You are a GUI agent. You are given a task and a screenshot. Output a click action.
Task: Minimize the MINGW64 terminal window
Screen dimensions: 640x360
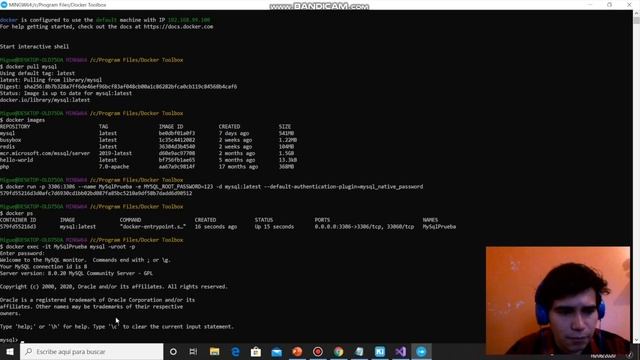pyautogui.click(x=590, y=4)
